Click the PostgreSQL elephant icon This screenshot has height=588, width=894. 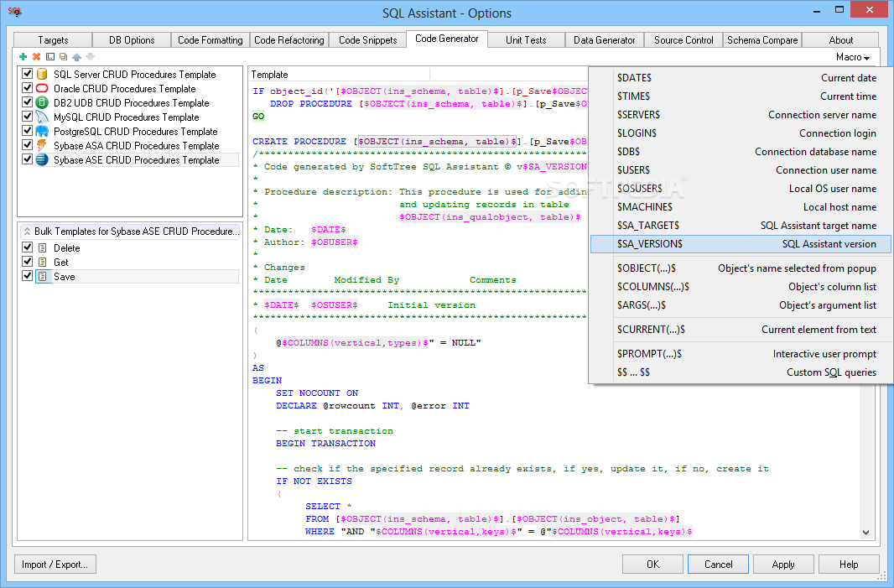[42, 131]
